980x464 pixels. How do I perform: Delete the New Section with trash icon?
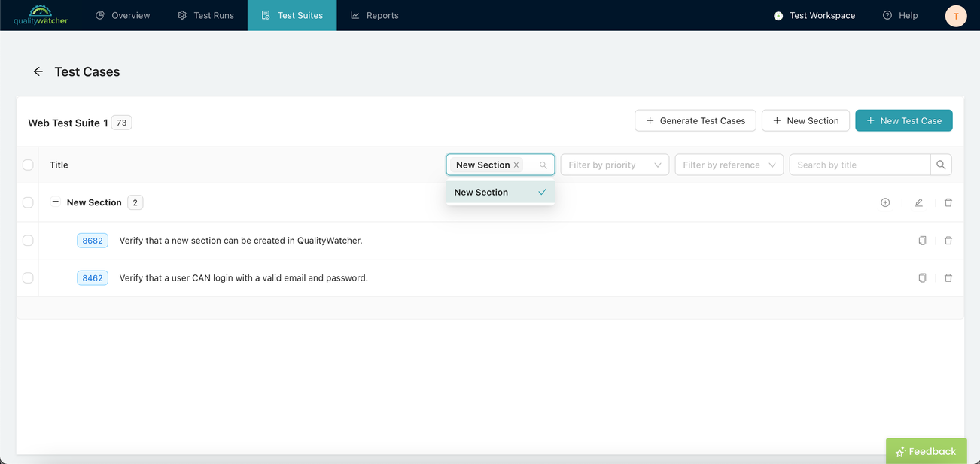click(x=948, y=202)
